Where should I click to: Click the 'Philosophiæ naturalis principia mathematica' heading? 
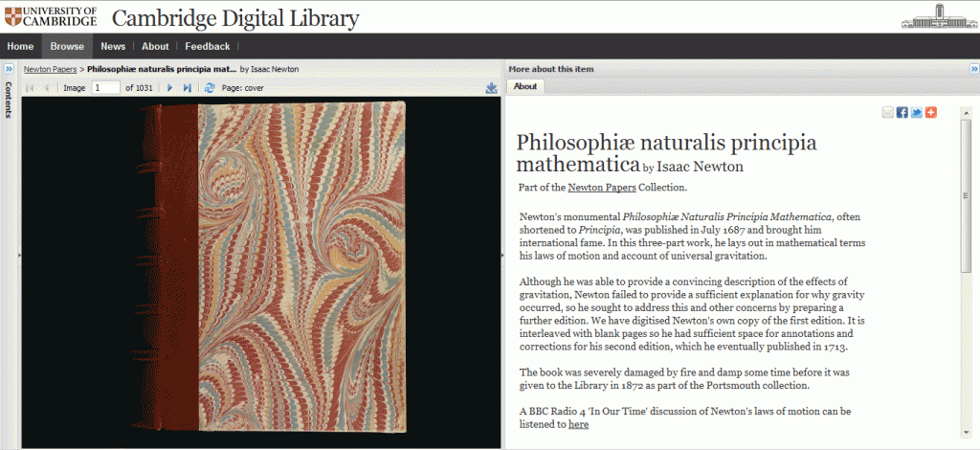(x=666, y=153)
